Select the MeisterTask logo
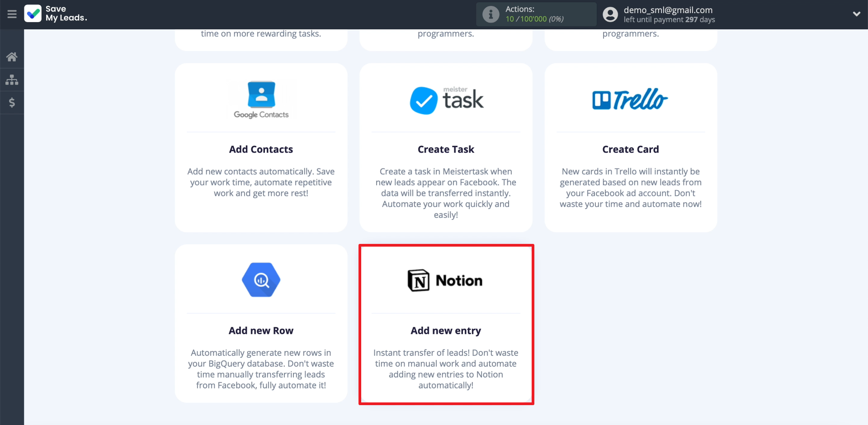Viewport: 868px width, 425px height. [446, 100]
